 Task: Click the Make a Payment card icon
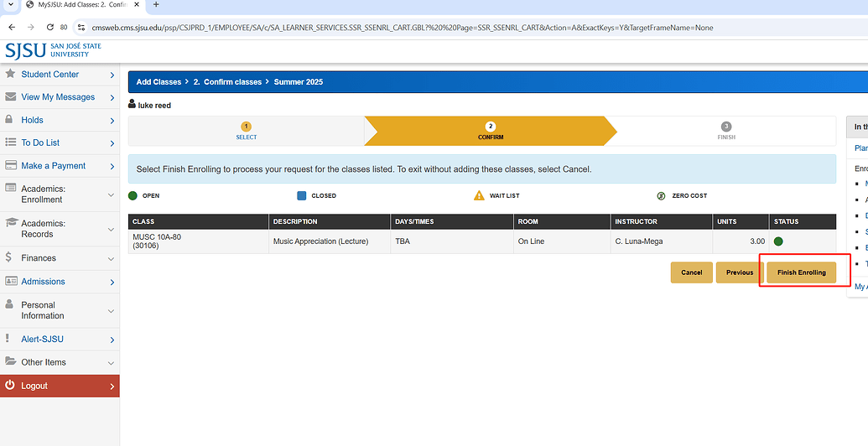click(11, 166)
